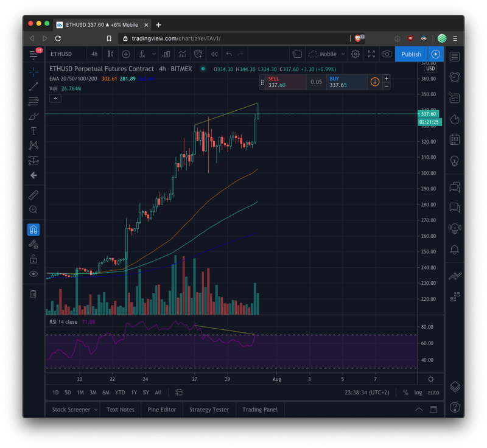Select the crosshair cursor tool
Viewport: 487px width, 448px height.
pos(33,72)
